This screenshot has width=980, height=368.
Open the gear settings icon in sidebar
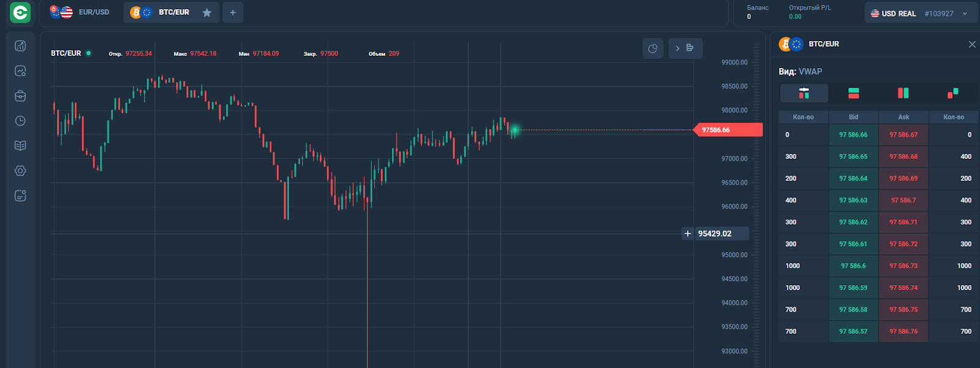(20, 171)
